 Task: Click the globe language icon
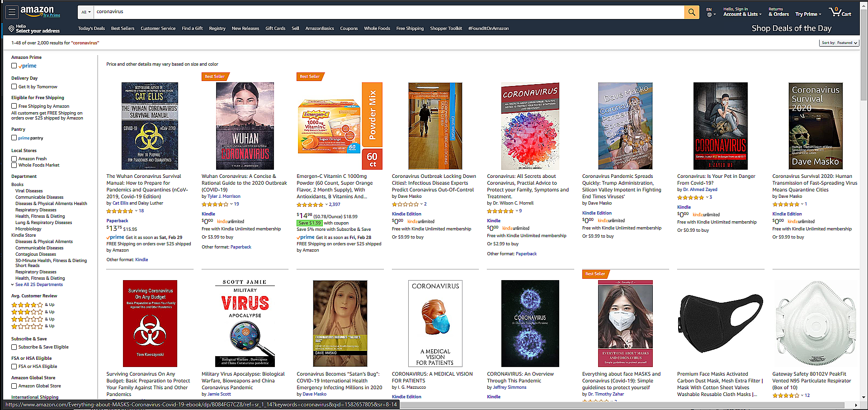709,14
